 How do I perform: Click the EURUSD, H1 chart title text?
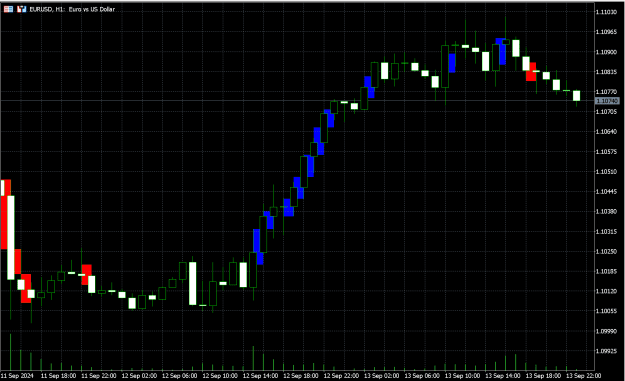[72, 9]
